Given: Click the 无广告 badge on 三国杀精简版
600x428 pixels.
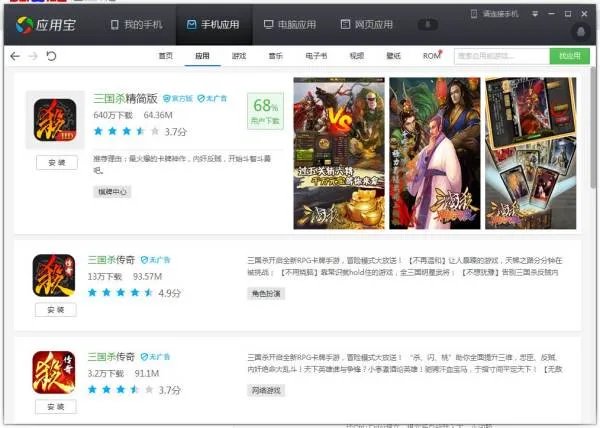Looking at the screenshot, I should (x=212, y=99).
